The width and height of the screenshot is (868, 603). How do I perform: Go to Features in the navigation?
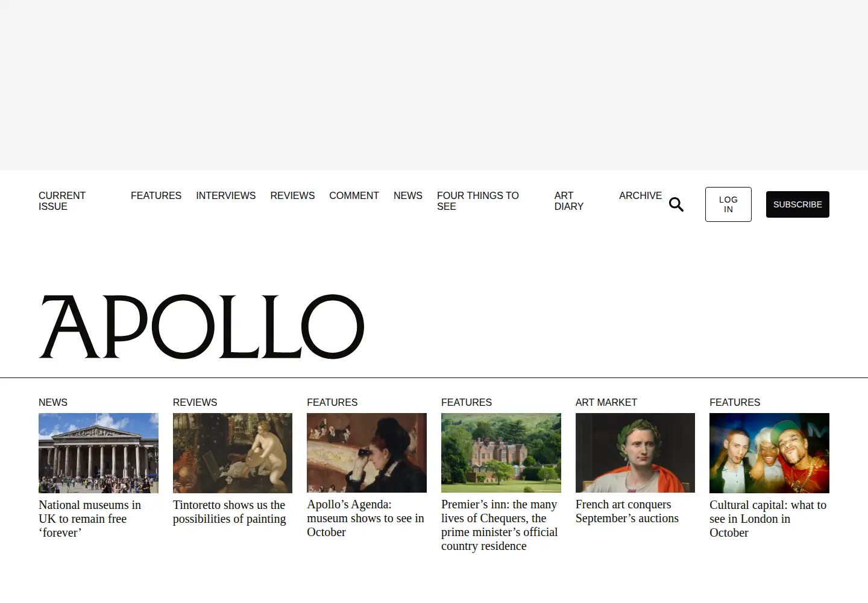coord(156,195)
